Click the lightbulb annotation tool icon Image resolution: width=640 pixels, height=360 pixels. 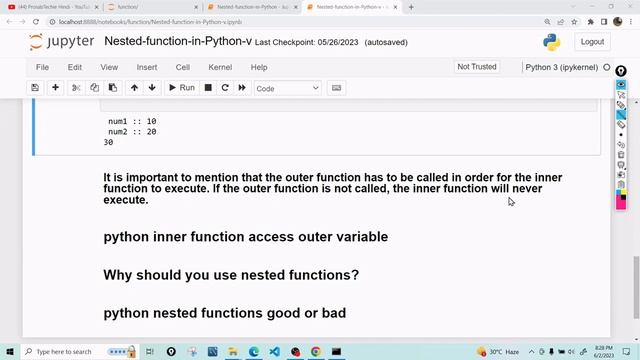click(621, 71)
